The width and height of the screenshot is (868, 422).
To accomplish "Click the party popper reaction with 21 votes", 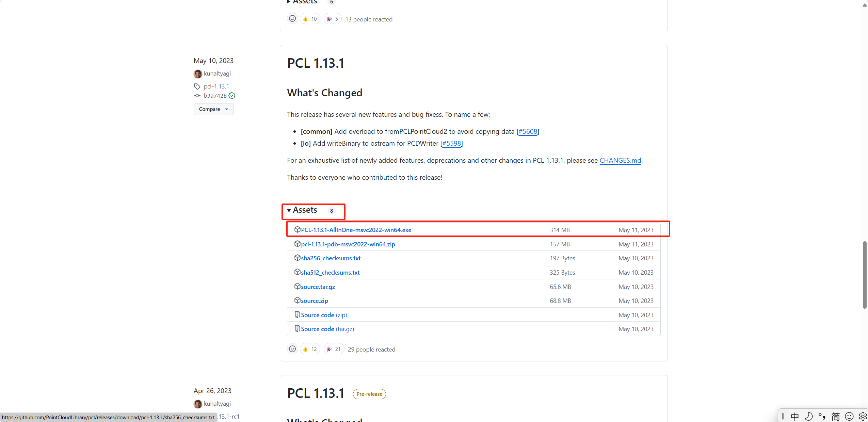I will point(334,349).
